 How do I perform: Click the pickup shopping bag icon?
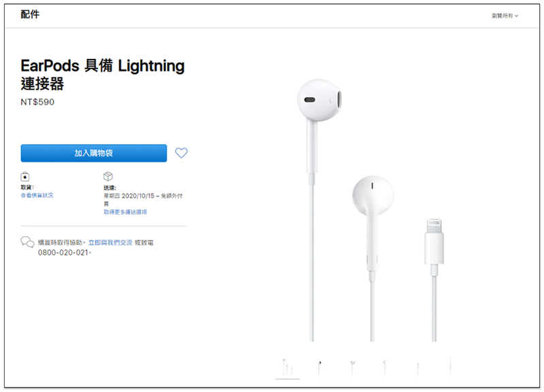[25, 177]
